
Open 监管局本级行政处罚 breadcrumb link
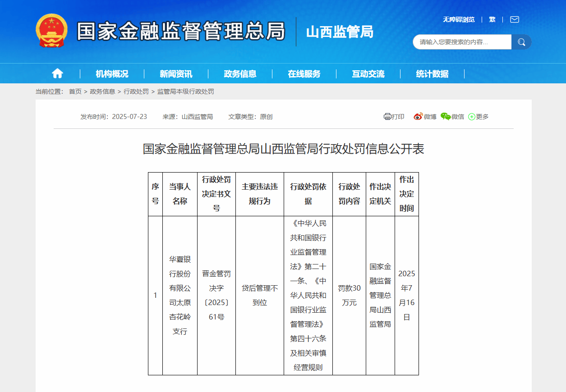point(185,91)
